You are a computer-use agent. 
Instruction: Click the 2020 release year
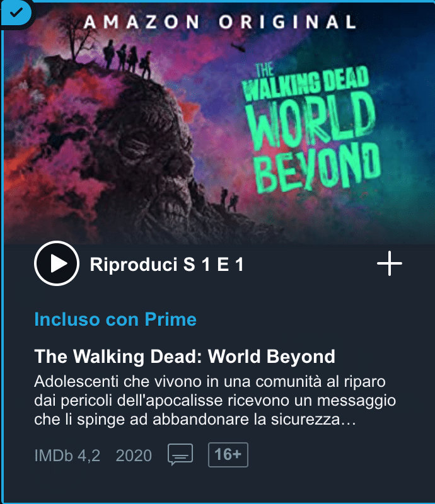point(134,455)
